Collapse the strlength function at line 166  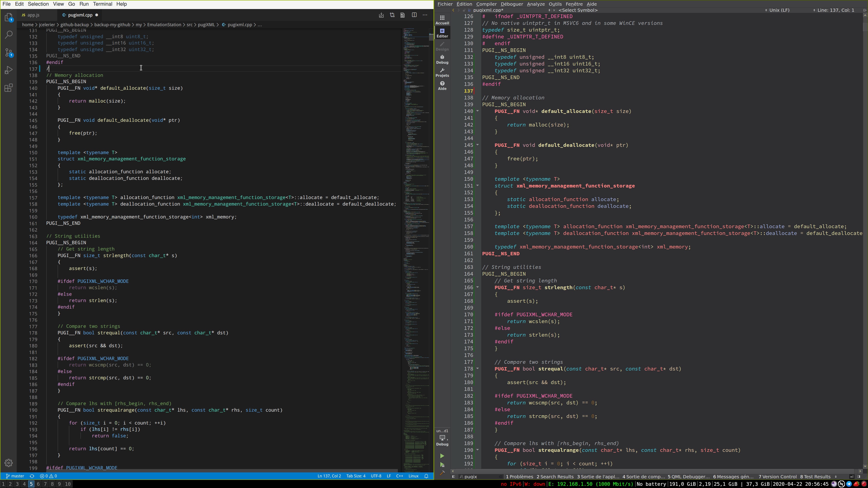click(x=477, y=287)
